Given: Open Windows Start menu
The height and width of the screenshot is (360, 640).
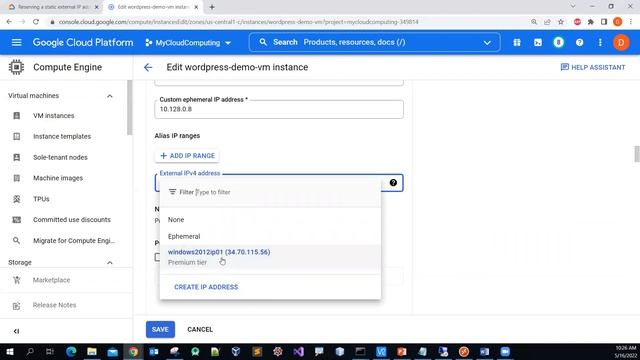Looking at the screenshot, I should (x=9, y=351).
